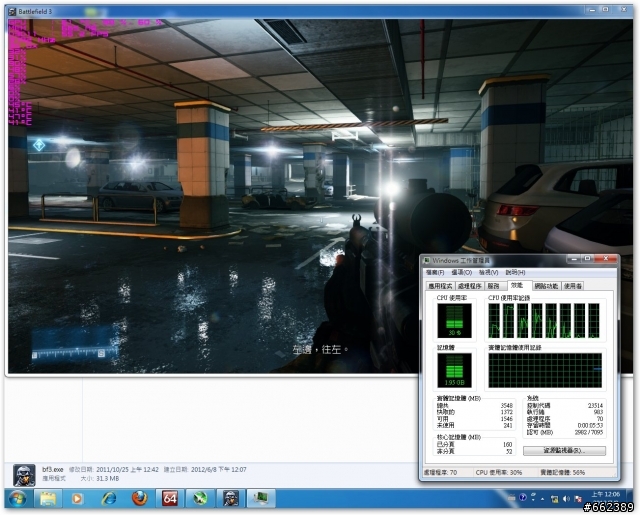Screen dimensions: 640x515
Task: Close the Task Manager window
Action: [x=606, y=259]
